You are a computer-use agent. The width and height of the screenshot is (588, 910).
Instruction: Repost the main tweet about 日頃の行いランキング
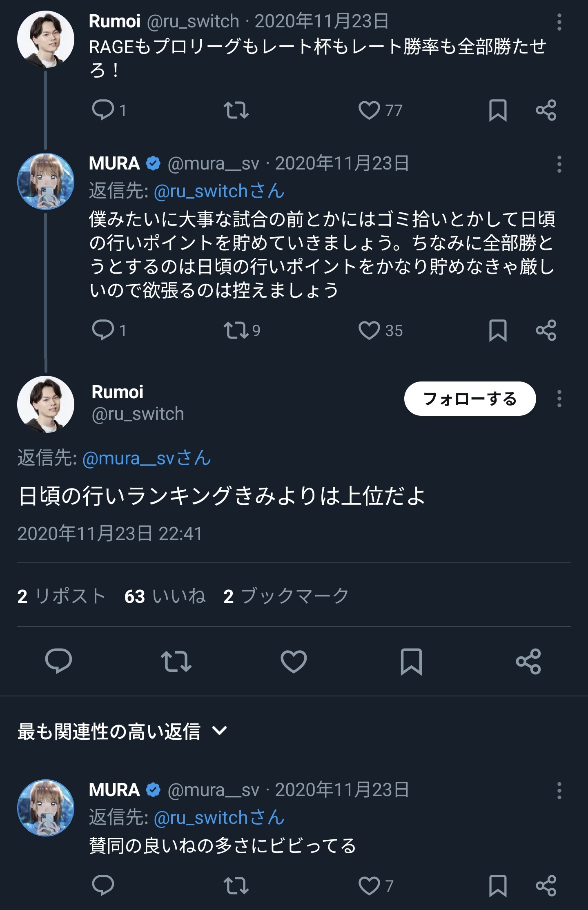pyautogui.click(x=176, y=661)
